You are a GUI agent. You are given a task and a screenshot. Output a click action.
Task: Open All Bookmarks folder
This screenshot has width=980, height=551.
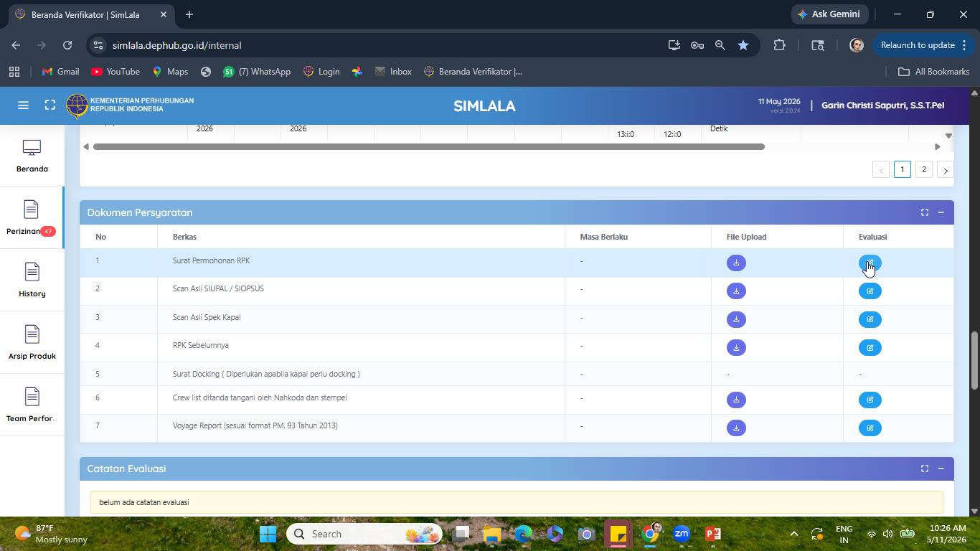(x=933, y=72)
